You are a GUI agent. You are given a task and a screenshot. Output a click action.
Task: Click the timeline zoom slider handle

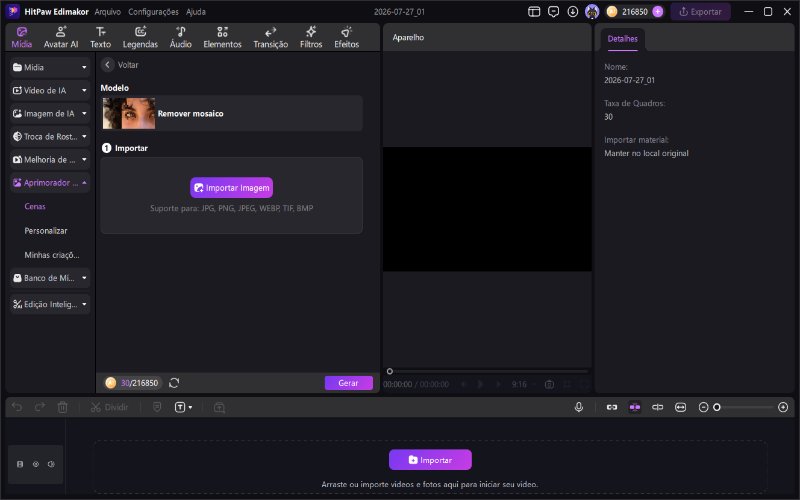coord(717,407)
